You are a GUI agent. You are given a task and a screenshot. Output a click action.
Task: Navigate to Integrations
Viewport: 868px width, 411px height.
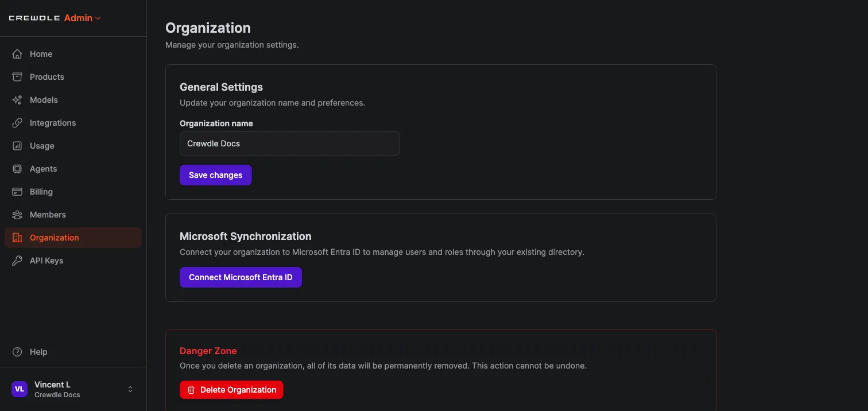tap(73, 123)
